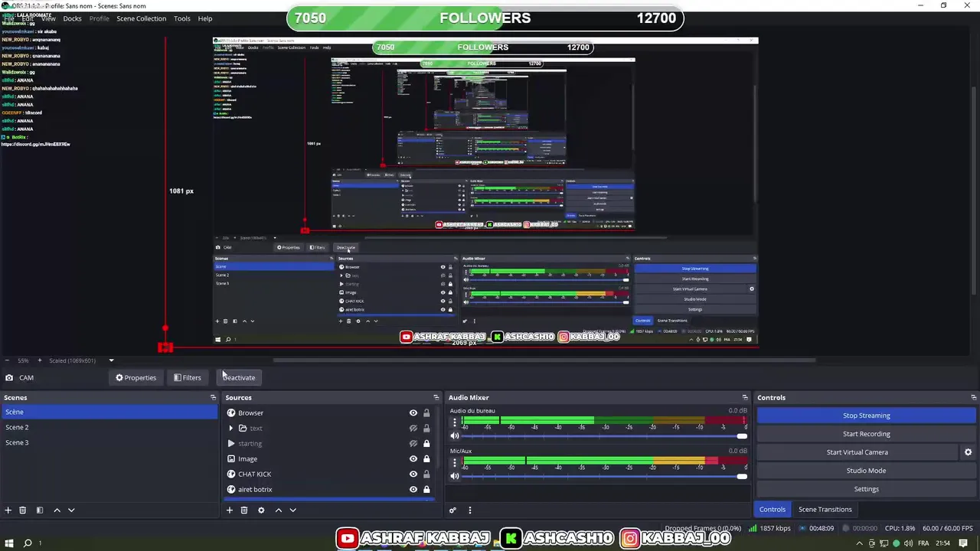Adjust Mic/Aux volume slider
This screenshot has width=980, height=551.
pyautogui.click(x=605, y=476)
